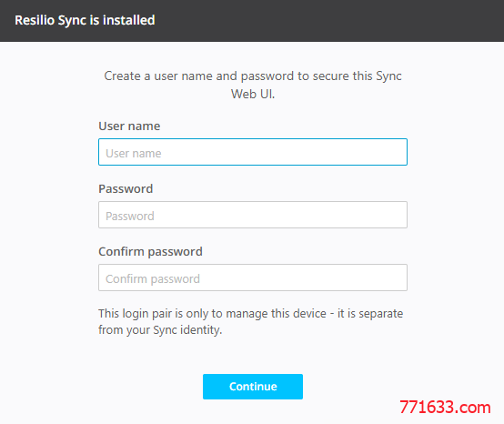The height and width of the screenshot is (424, 504).
Task: Click the grey 'Confirm password' placeholder text
Action: coord(153,279)
